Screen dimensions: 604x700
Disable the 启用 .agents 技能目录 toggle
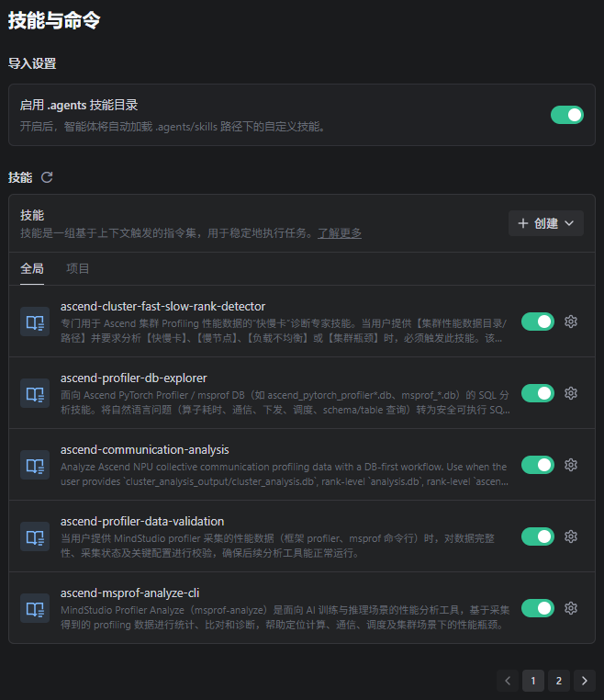[x=567, y=115]
